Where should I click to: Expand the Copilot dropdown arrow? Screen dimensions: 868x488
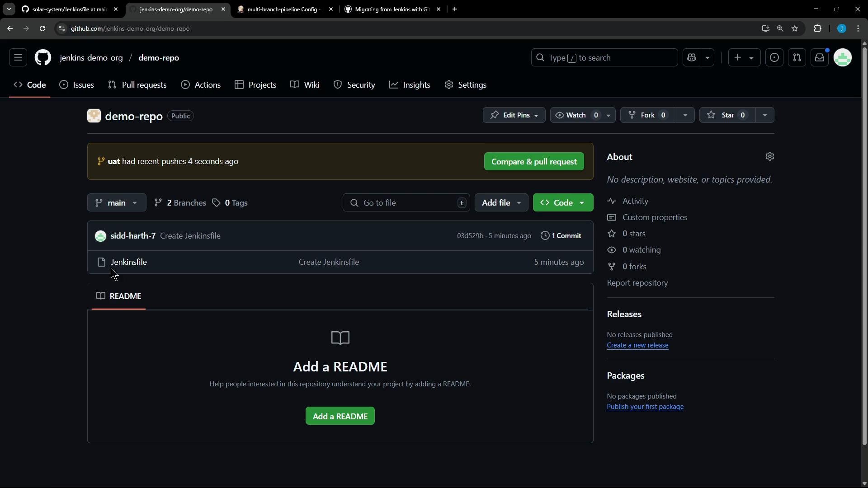[708, 58]
